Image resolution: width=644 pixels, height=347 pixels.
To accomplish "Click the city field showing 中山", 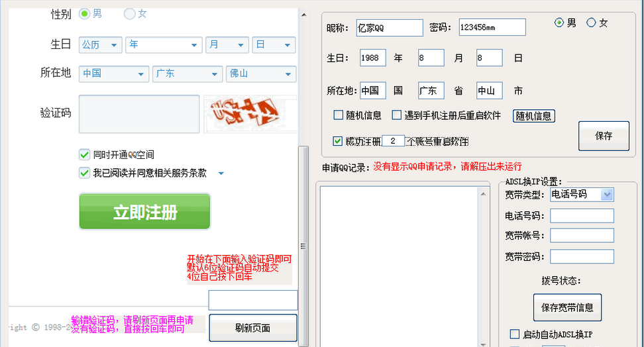I will click(x=489, y=90).
